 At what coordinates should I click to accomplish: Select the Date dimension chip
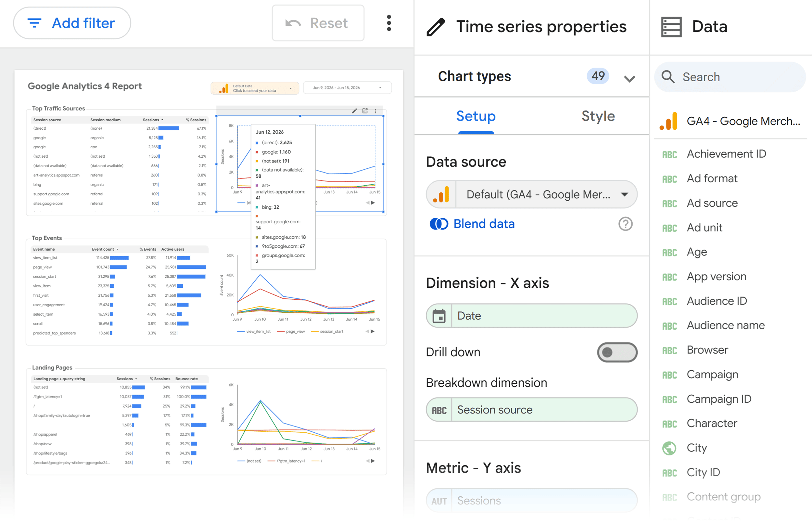click(x=532, y=316)
